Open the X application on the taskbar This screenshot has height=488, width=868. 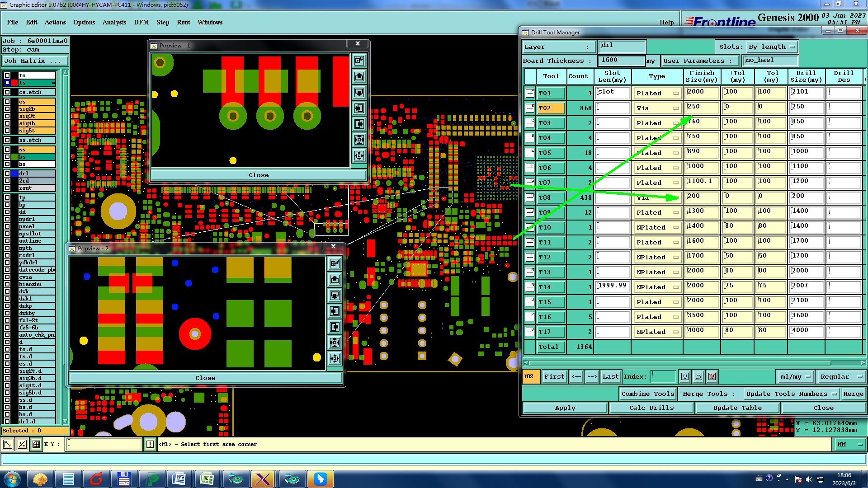click(263, 479)
